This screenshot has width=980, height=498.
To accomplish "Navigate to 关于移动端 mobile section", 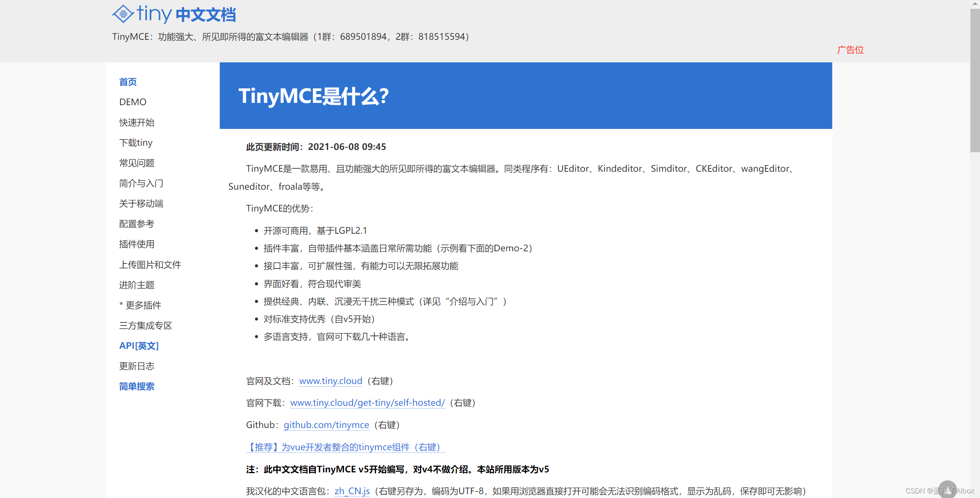I will [x=141, y=203].
